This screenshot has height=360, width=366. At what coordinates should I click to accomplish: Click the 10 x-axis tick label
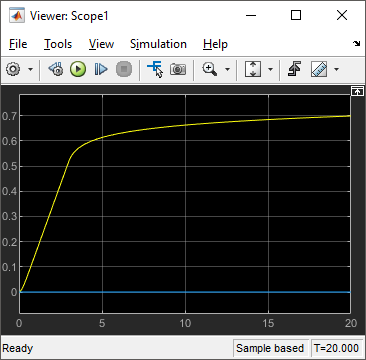[x=185, y=323]
